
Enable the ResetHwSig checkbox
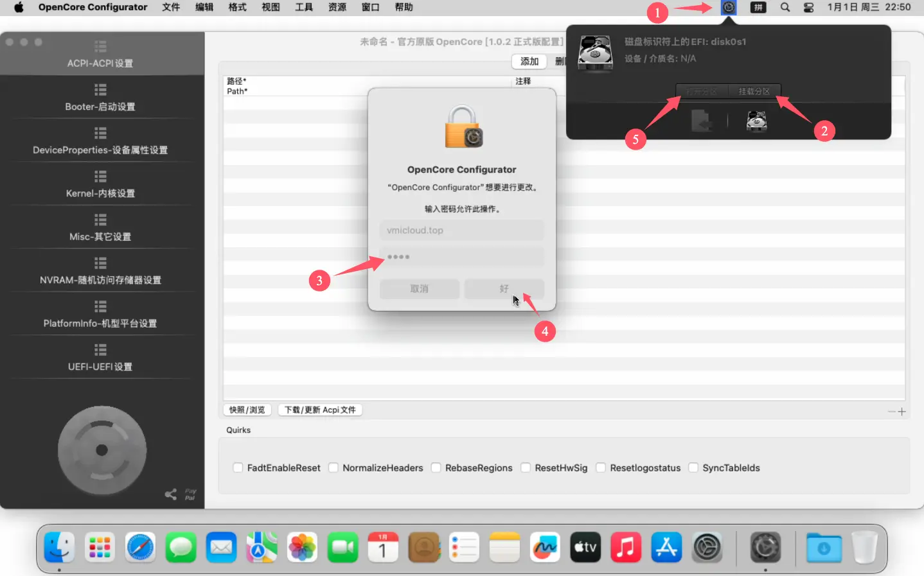click(x=526, y=467)
